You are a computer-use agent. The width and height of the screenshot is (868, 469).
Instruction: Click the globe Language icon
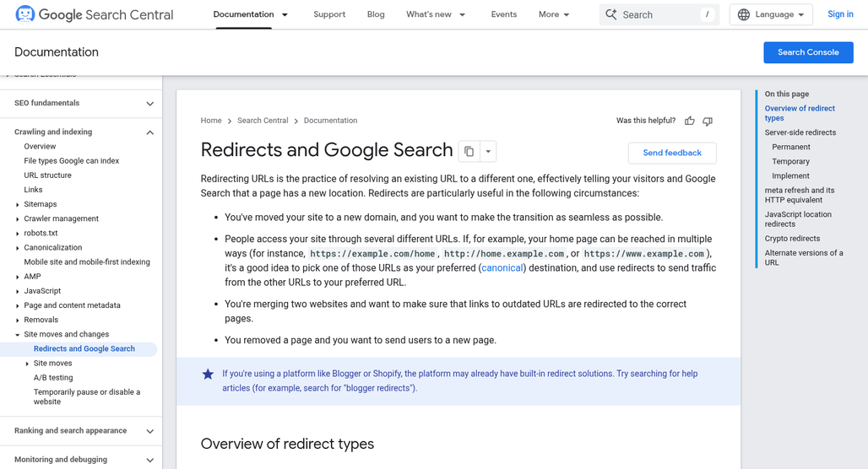tap(744, 14)
